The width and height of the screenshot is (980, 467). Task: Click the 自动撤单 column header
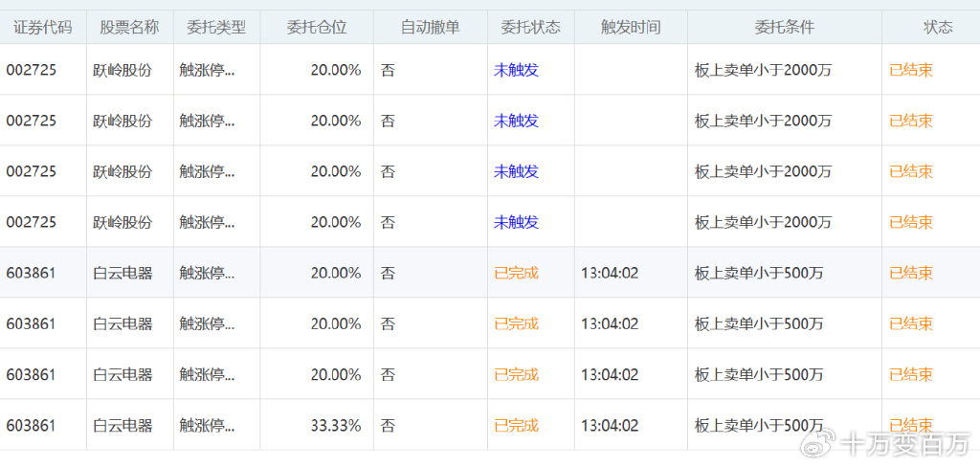click(x=430, y=27)
